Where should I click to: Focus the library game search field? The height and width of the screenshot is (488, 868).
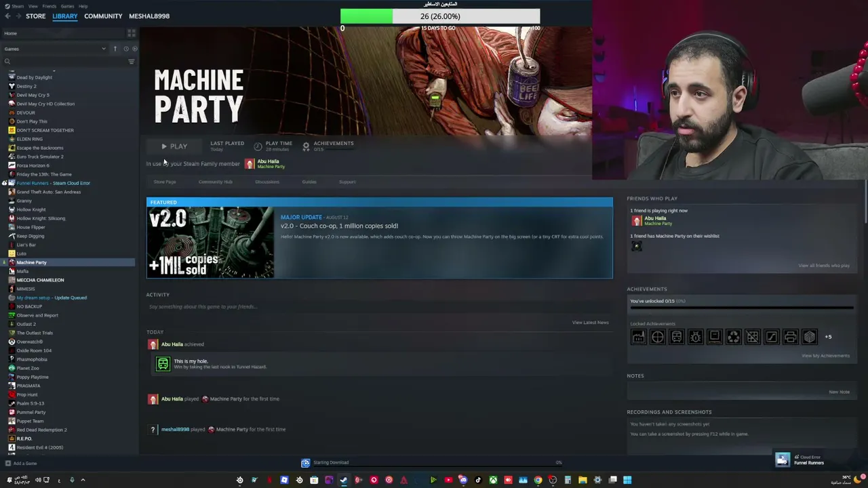(x=68, y=62)
